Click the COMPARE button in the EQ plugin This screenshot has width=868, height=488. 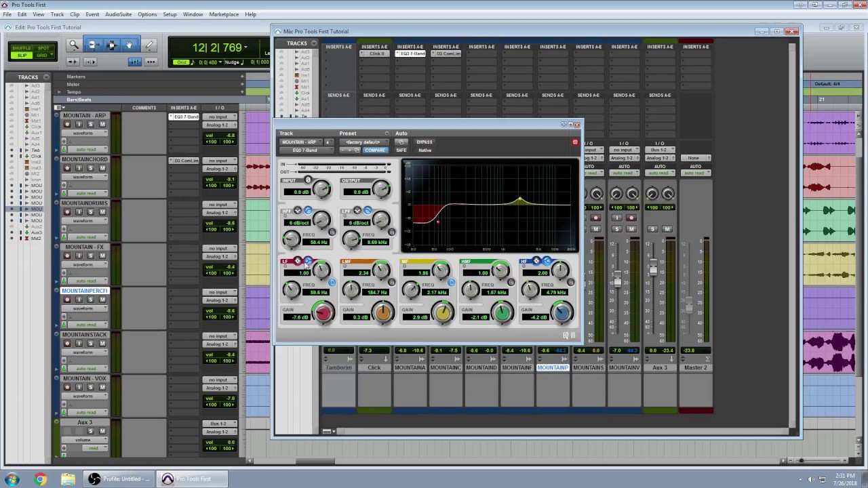click(374, 150)
